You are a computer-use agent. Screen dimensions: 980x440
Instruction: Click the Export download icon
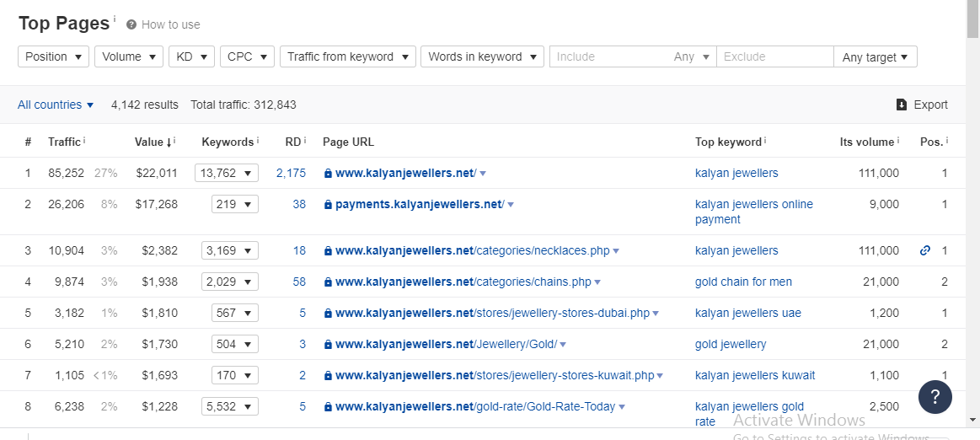coord(902,105)
